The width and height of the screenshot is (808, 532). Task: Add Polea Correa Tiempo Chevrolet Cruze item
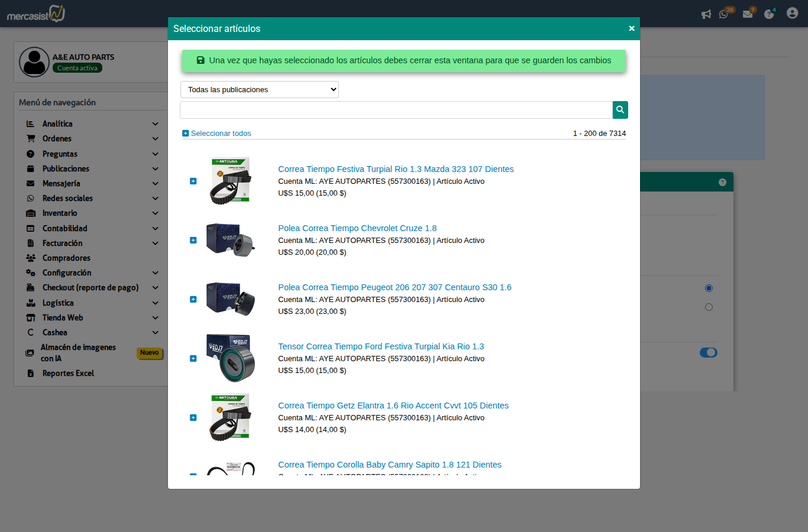(x=193, y=240)
